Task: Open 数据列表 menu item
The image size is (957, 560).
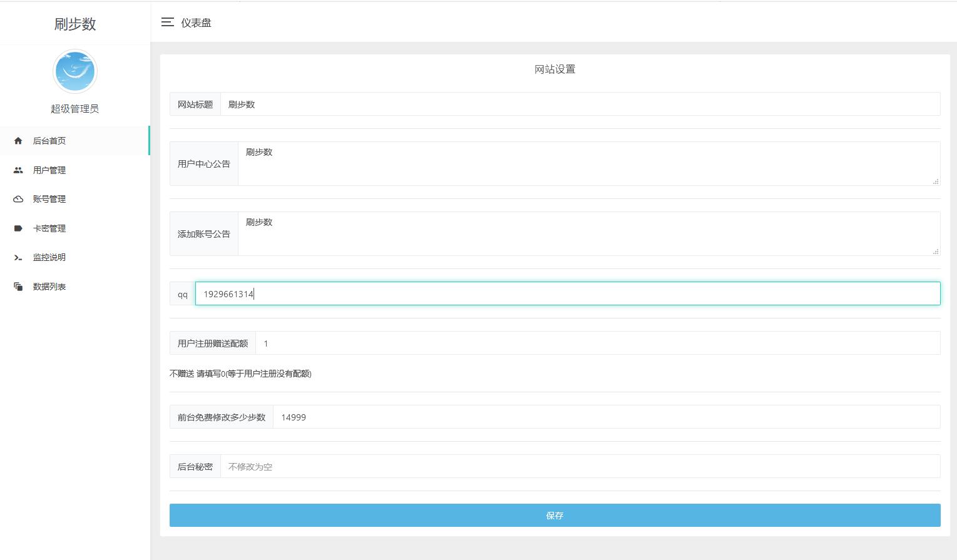Action: [49, 287]
